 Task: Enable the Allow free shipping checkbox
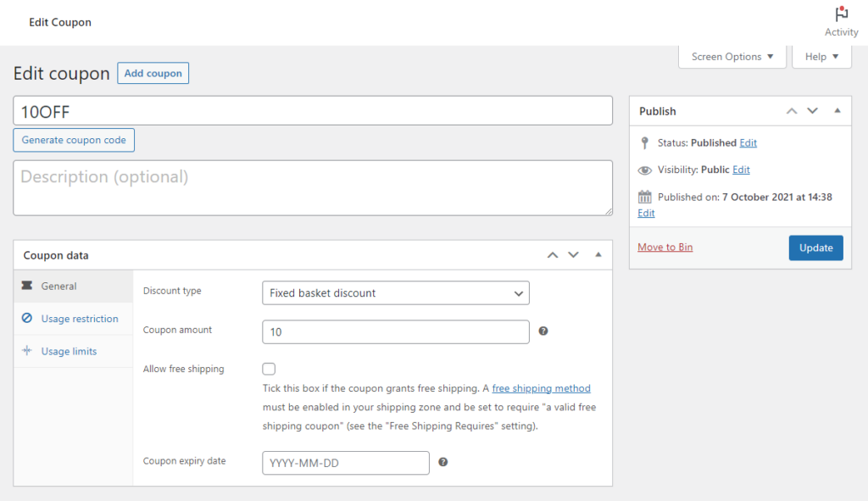point(269,369)
